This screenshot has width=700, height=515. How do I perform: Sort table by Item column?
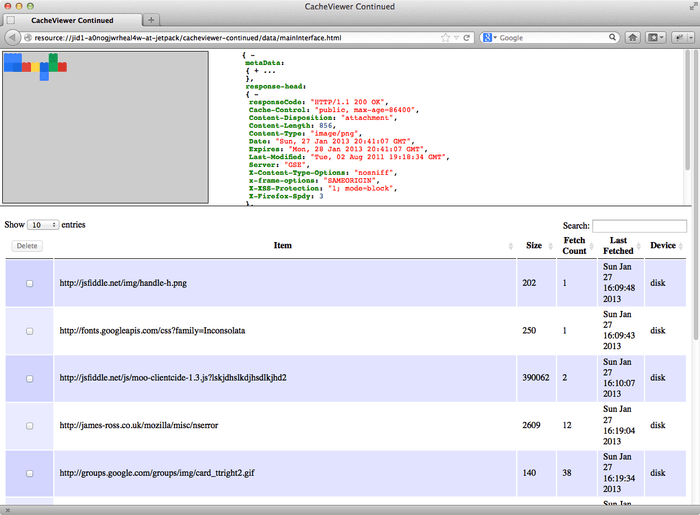click(x=284, y=245)
